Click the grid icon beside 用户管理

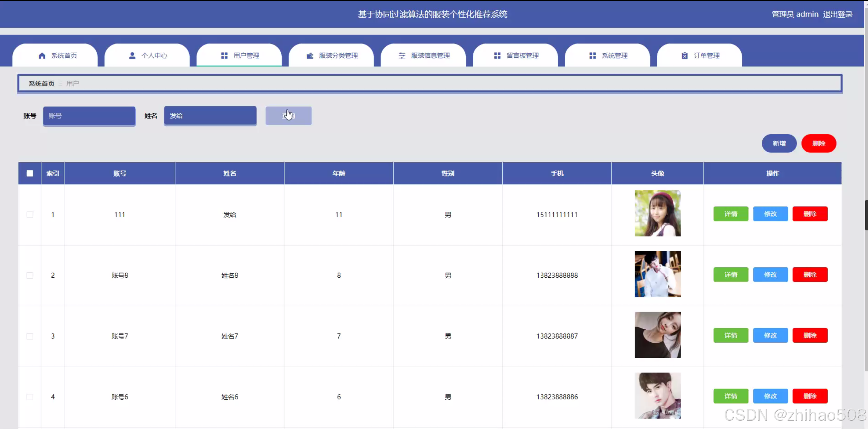tap(224, 56)
